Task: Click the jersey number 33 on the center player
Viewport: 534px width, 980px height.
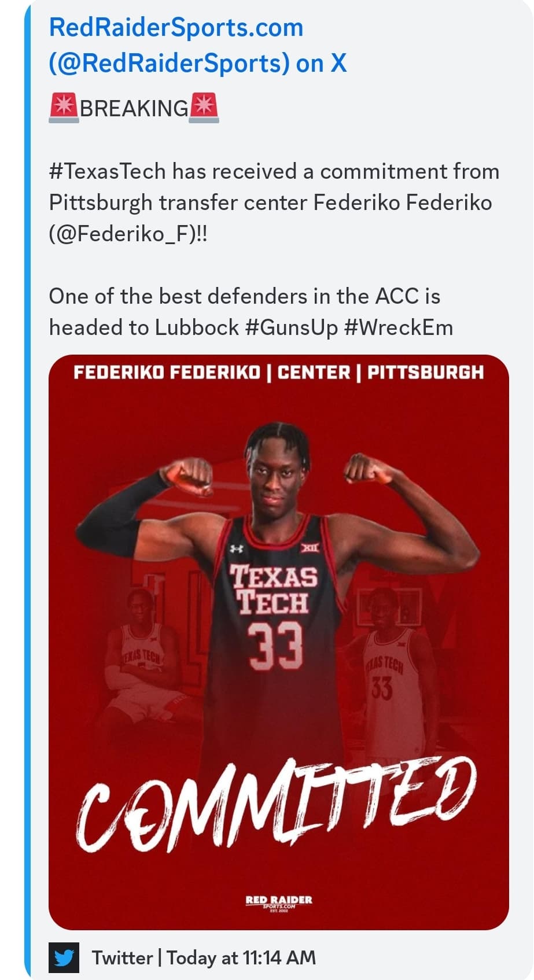Action: click(x=276, y=645)
